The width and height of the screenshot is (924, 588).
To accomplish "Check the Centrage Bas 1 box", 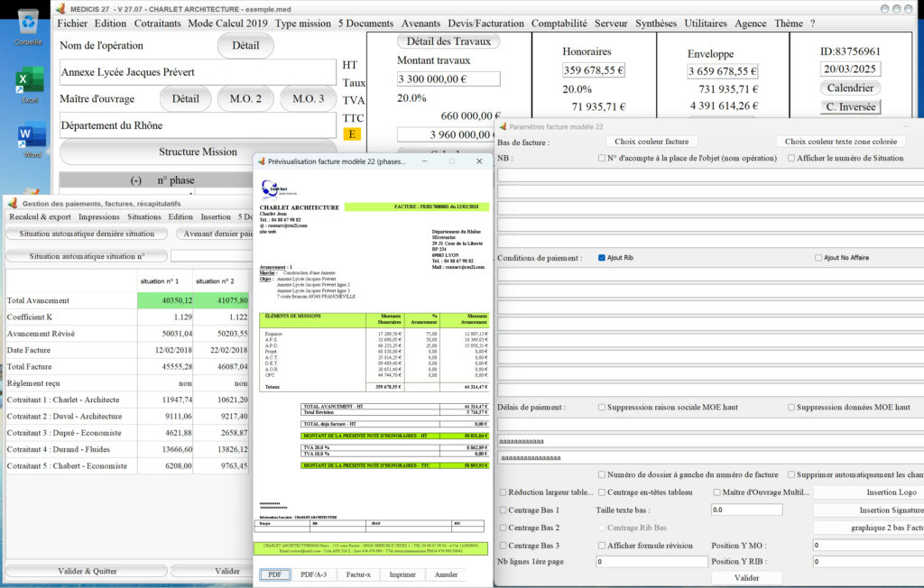I will [503, 510].
